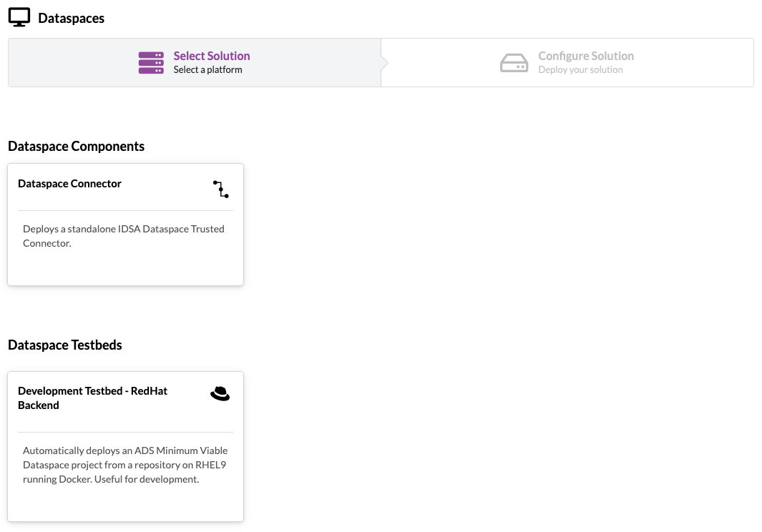The image size is (762, 532).
Task: Click the purple server icon for Select Solution
Action: [x=151, y=63]
